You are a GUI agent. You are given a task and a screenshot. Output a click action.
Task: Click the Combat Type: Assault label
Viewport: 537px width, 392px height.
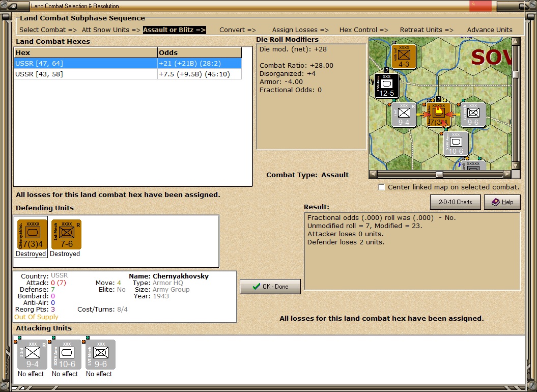click(307, 175)
